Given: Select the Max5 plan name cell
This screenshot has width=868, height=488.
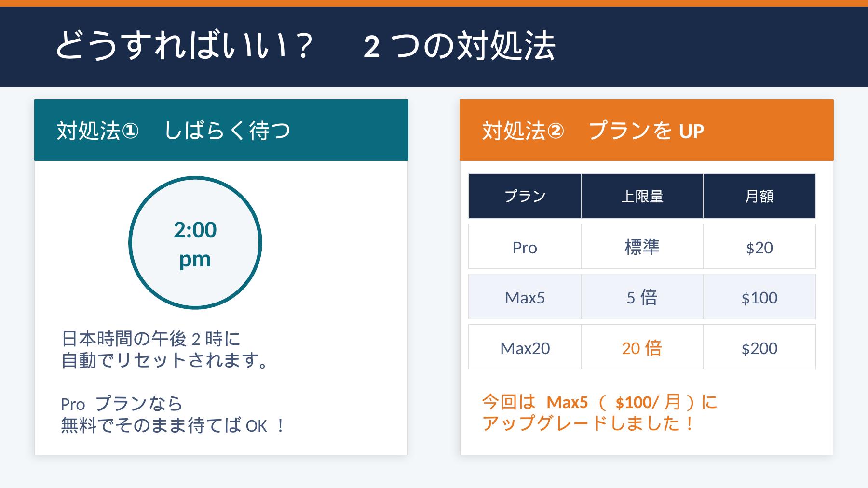Looking at the screenshot, I should click(525, 297).
